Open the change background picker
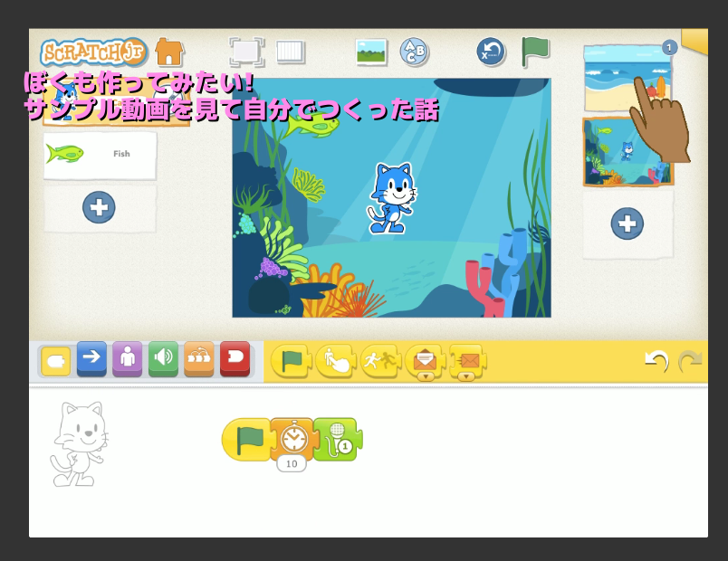Viewport: 728px width, 561px height. pyautogui.click(x=371, y=52)
